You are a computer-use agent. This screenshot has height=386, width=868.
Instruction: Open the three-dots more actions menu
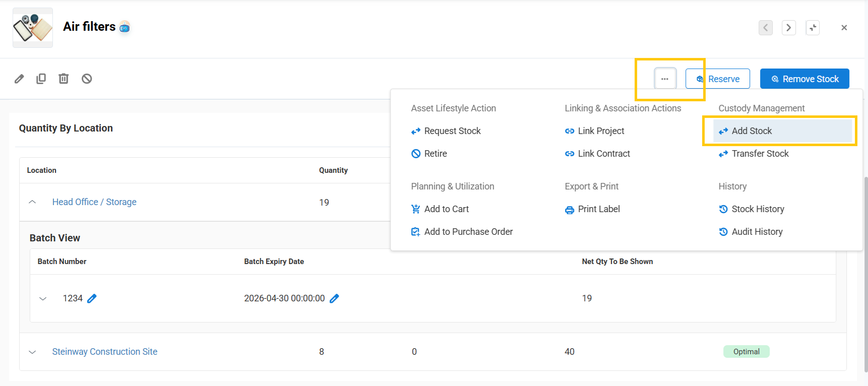665,79
